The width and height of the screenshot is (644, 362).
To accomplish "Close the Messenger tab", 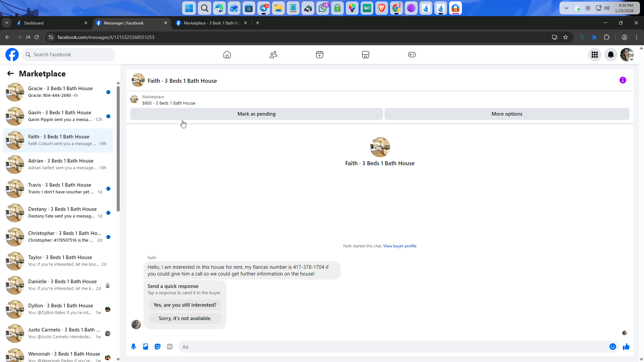I will (166, 23).
